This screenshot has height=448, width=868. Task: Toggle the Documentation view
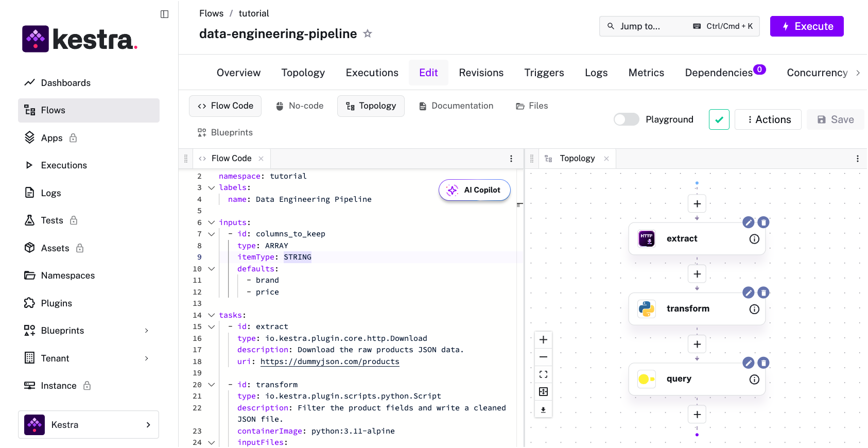pyautogui.click(x=456, y=106)
